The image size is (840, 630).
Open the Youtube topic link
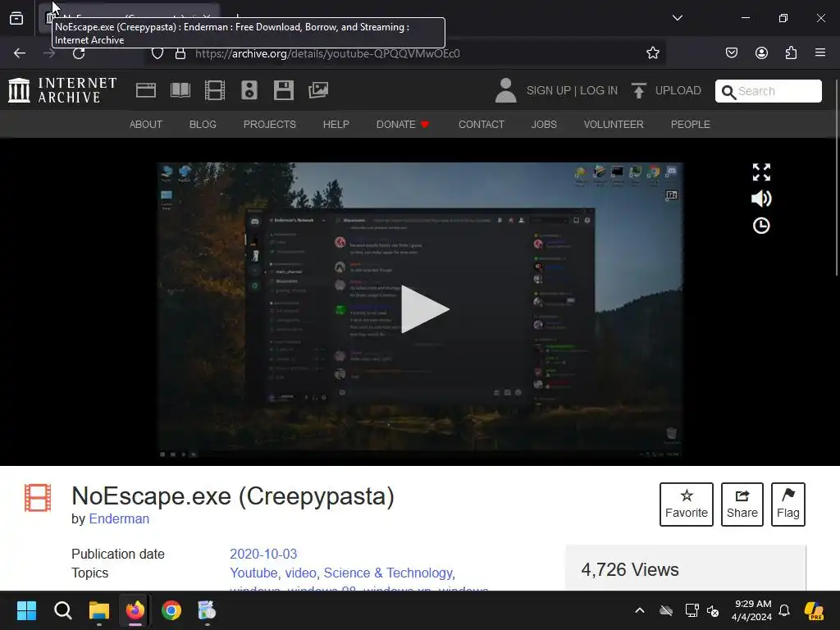pyautogui.click(x=253, y=573)
